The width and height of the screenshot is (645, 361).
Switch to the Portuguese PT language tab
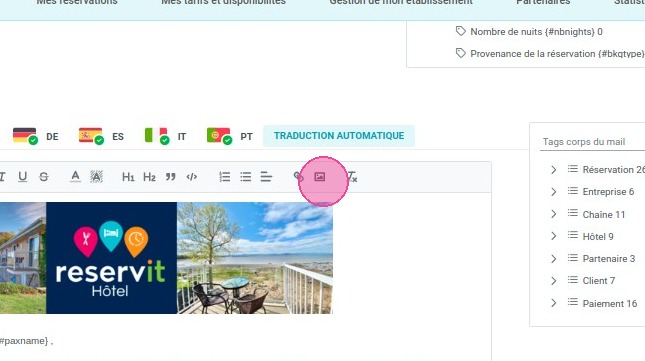click(x=230, y=136)
